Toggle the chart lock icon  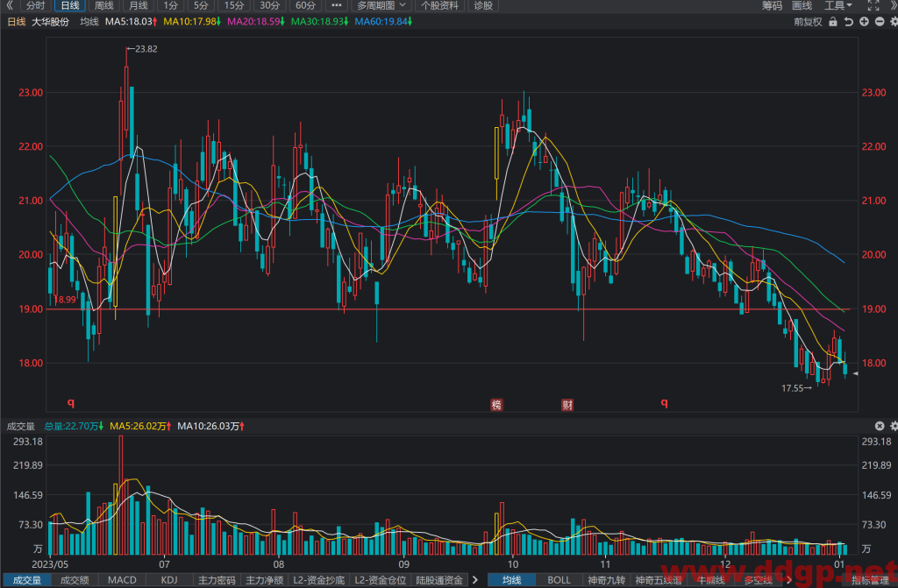[833, 22]
